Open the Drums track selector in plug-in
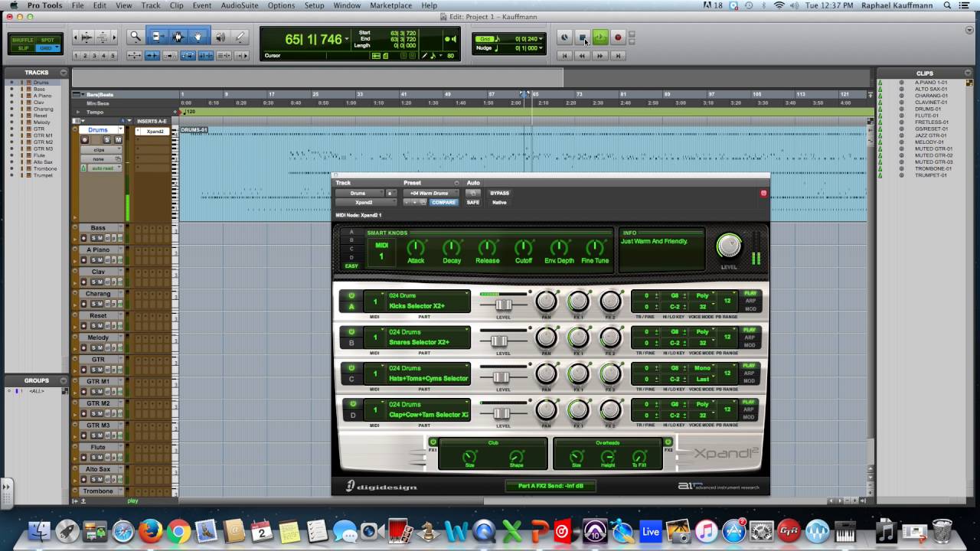980x551 pixels. 360,193
